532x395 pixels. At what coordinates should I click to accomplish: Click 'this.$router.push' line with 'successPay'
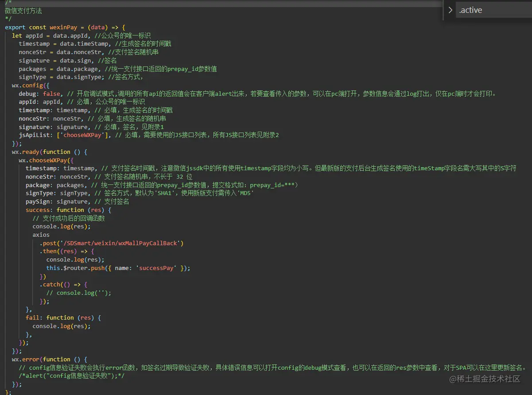[118, 268]
